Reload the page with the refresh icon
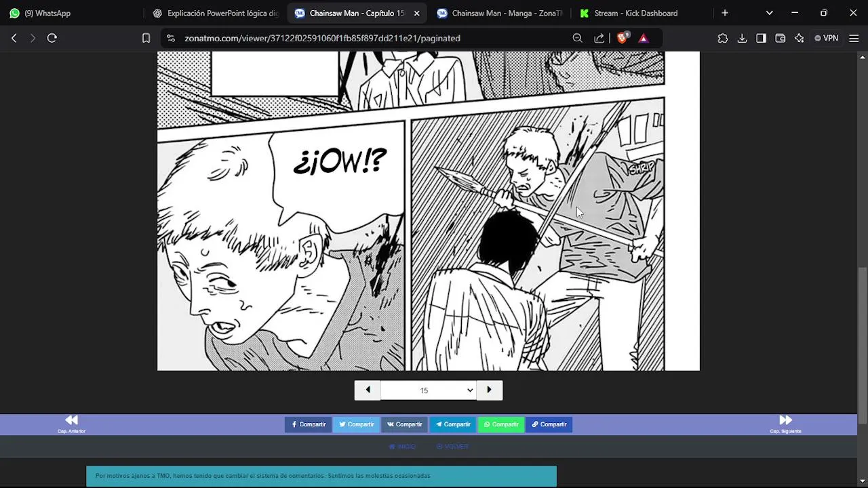868x488 pixels. [x=52, y=39]
